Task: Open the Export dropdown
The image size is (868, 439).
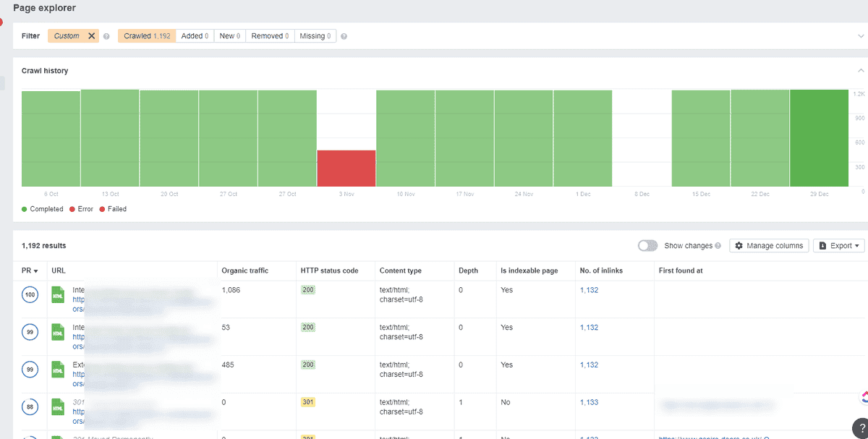Action: (x=839, y=246)
